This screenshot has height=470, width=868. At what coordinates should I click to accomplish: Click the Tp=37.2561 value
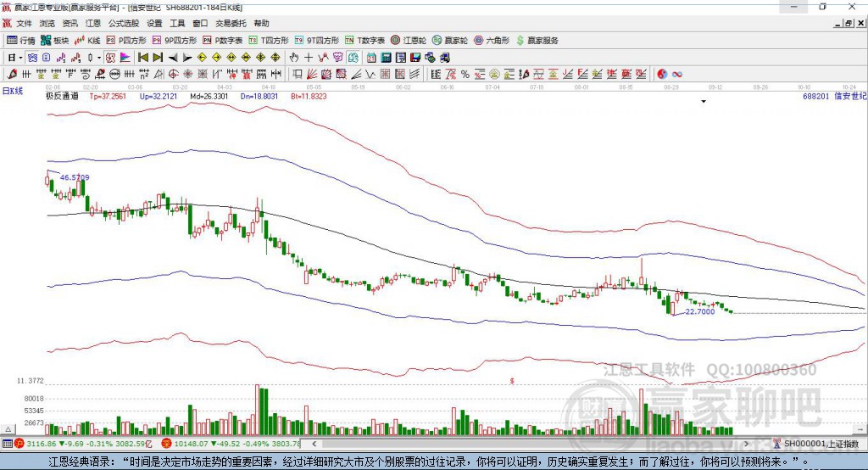click(x=108, y=96)
